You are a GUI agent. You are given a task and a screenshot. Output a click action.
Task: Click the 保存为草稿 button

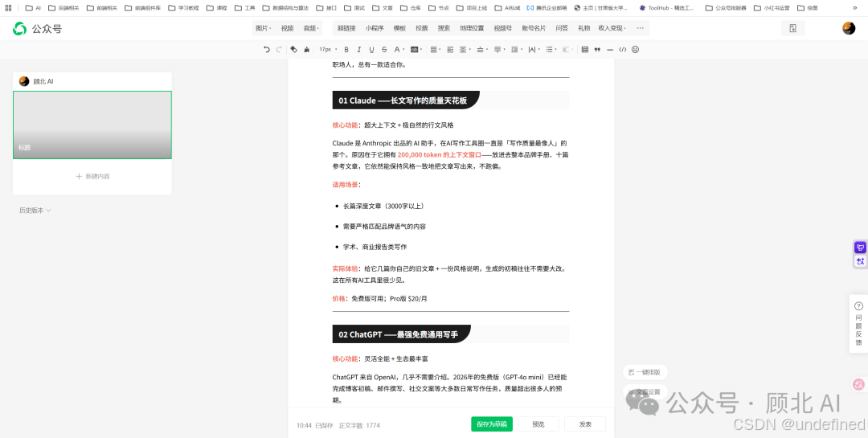492,424
